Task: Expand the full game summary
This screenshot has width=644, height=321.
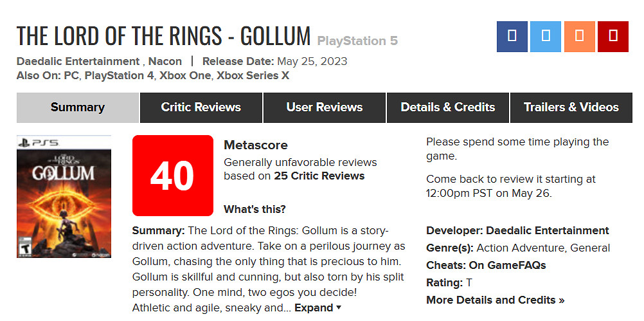Action: (x=318, y=307)
